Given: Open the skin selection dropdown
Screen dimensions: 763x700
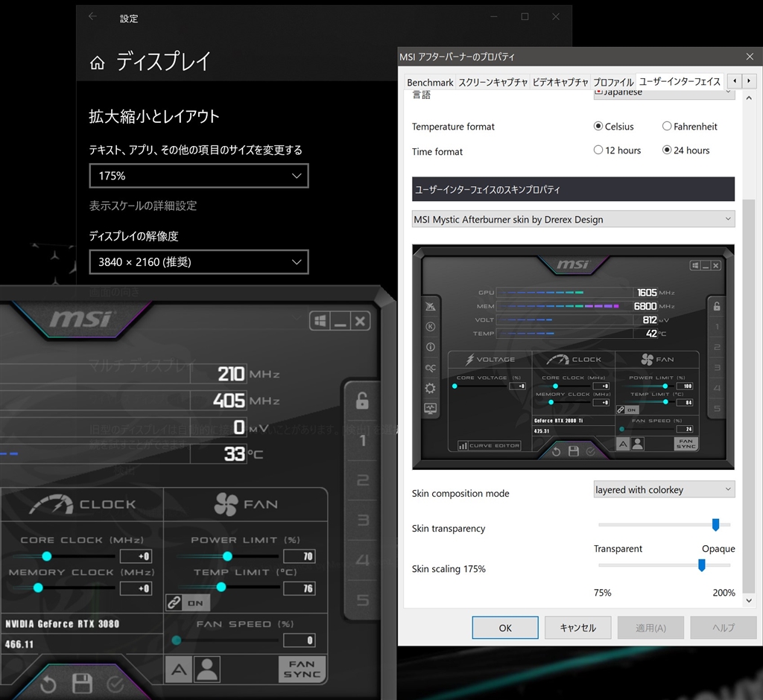Looking at the screenshot, I should point(573,219).
